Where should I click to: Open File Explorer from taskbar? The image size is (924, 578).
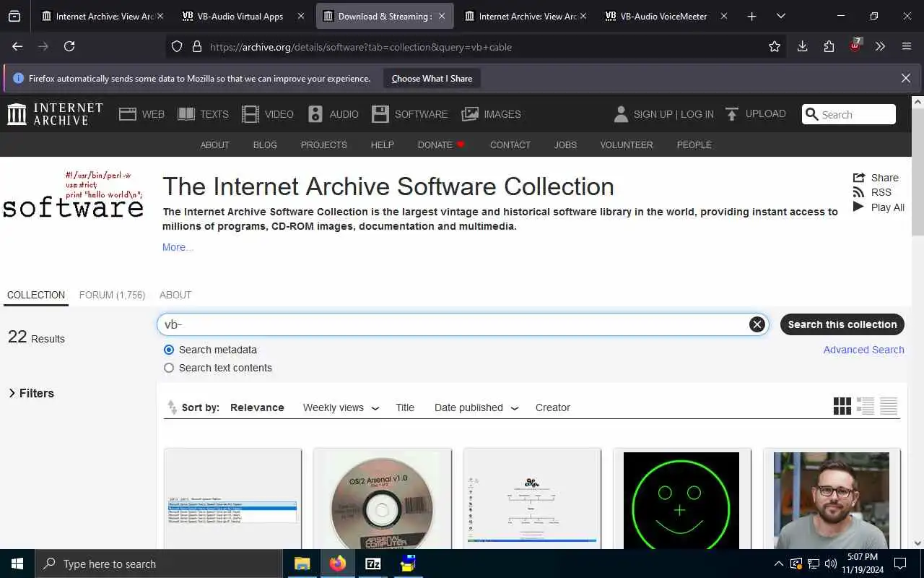coord(302,564)
